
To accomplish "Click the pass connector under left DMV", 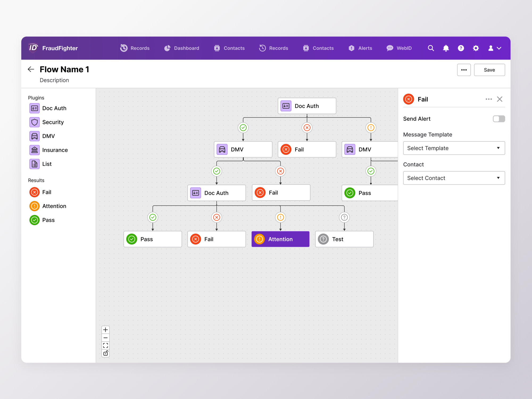I will tap(217, 171).
